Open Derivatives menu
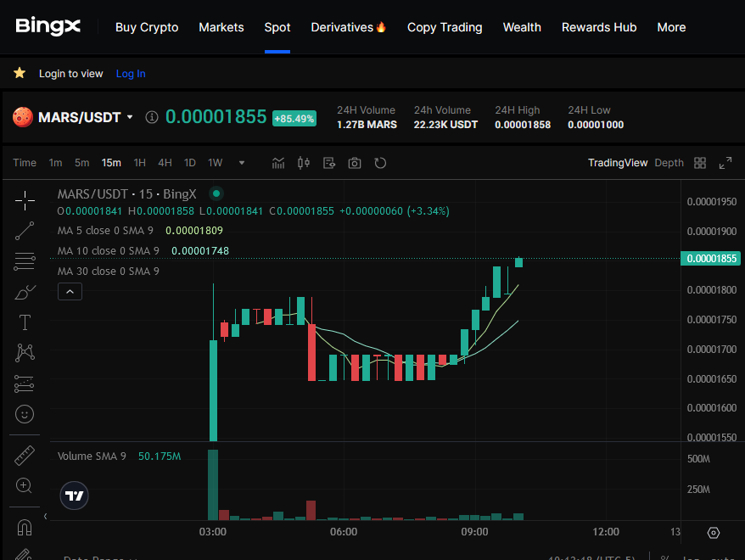Screen dimensions: 745x560 click(x=348, y=27)
